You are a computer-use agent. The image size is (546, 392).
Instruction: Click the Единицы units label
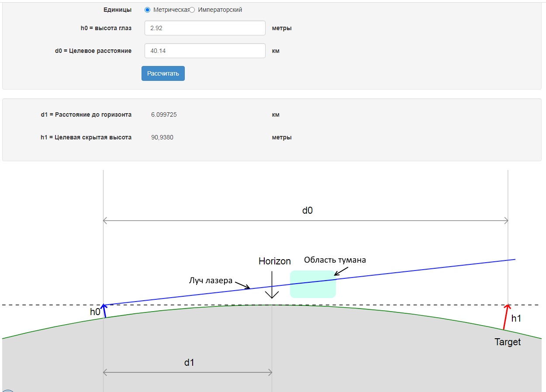click(x=117, y=10)
